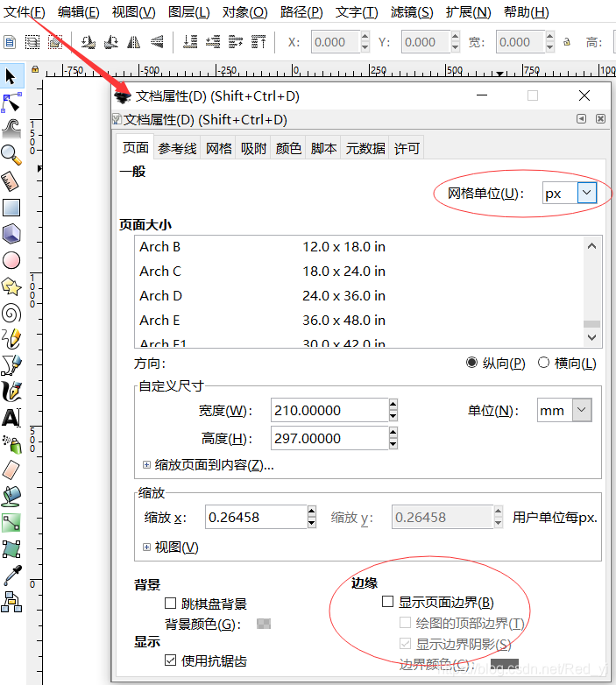Select the Node edit tool
This screenshot has width=616, height=685.
11,102
